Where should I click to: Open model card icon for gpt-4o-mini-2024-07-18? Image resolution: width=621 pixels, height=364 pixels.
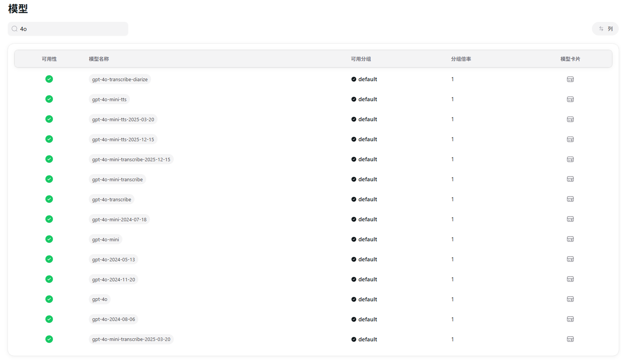pos(570,219)
